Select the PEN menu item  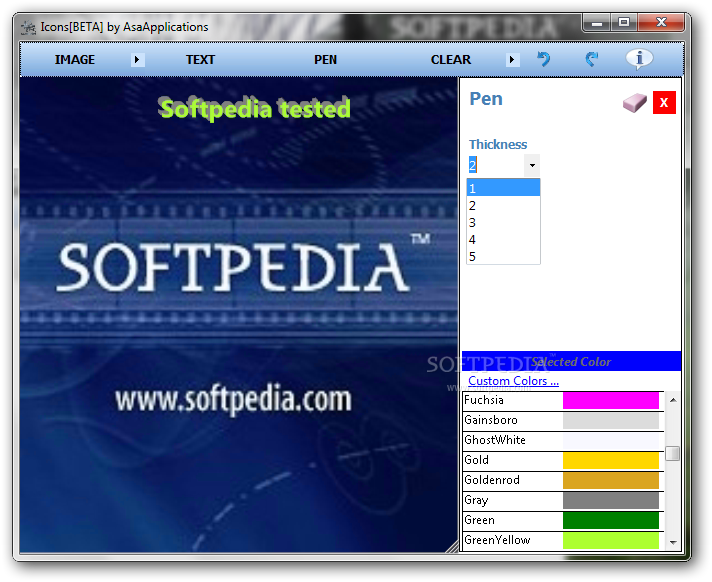click(326, 59)
